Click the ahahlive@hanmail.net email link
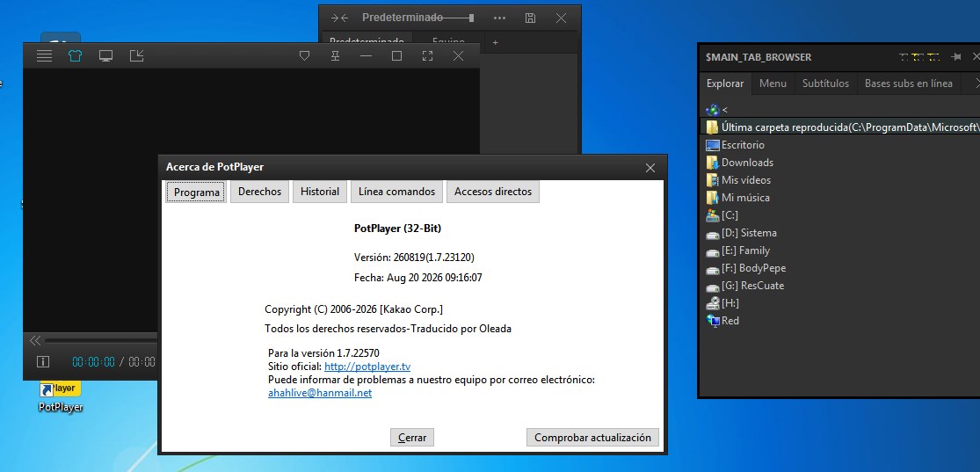The height and width of the screenshot is (472, 980). pyautogui.click(x=320, y=393)
